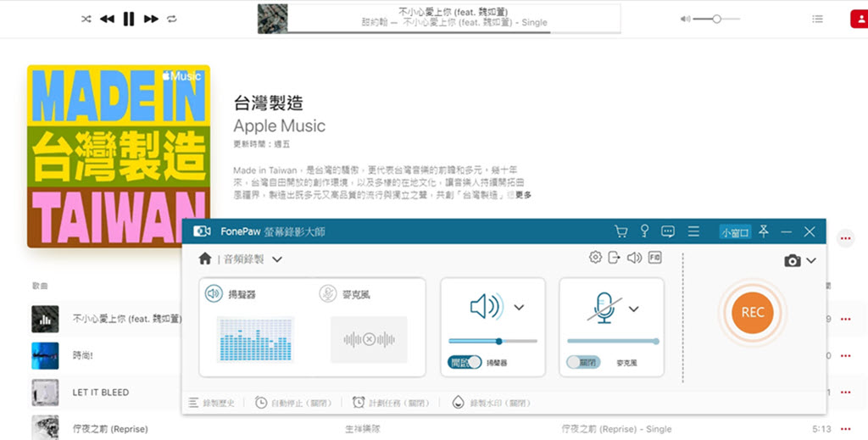Open the sound check speaker icon near gear
This screenshot has width=868, height=440.
634,258
